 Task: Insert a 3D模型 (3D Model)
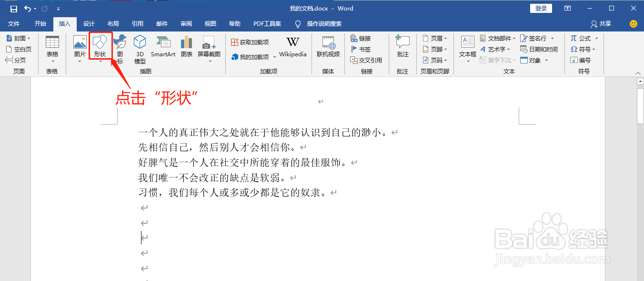point(140,49)
